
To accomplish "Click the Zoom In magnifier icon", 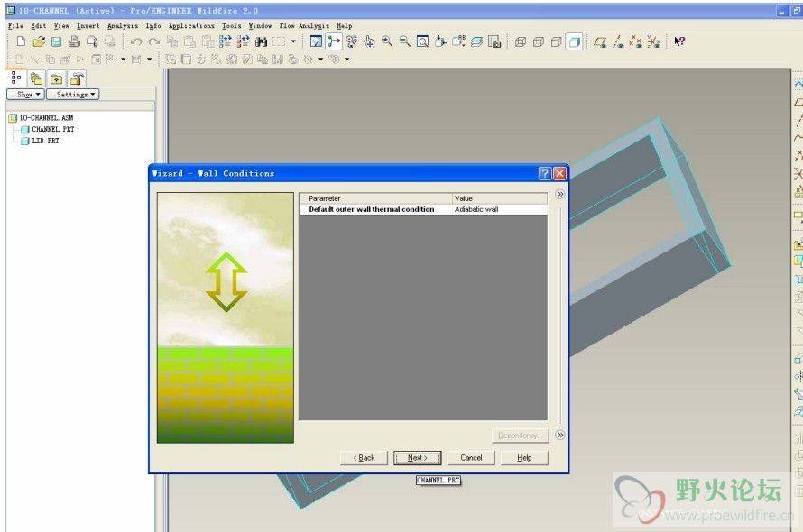I will click(x=387, y=41).
